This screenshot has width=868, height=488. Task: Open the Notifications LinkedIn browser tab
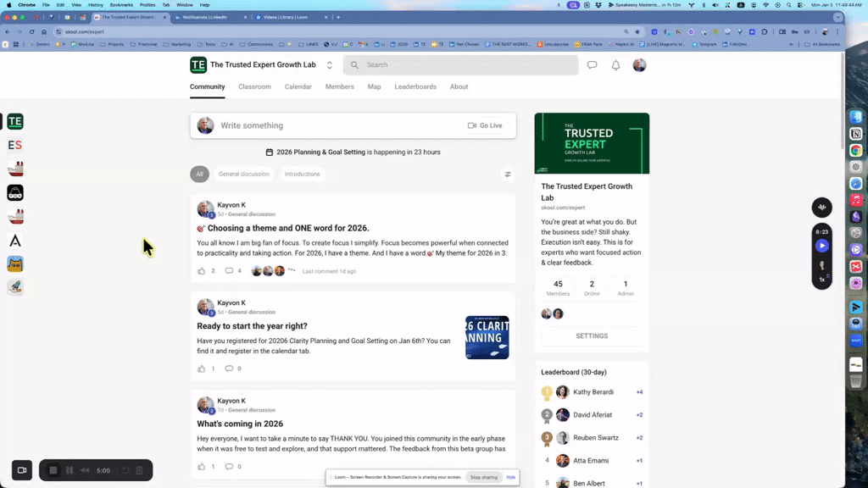[x=209, y=17]
